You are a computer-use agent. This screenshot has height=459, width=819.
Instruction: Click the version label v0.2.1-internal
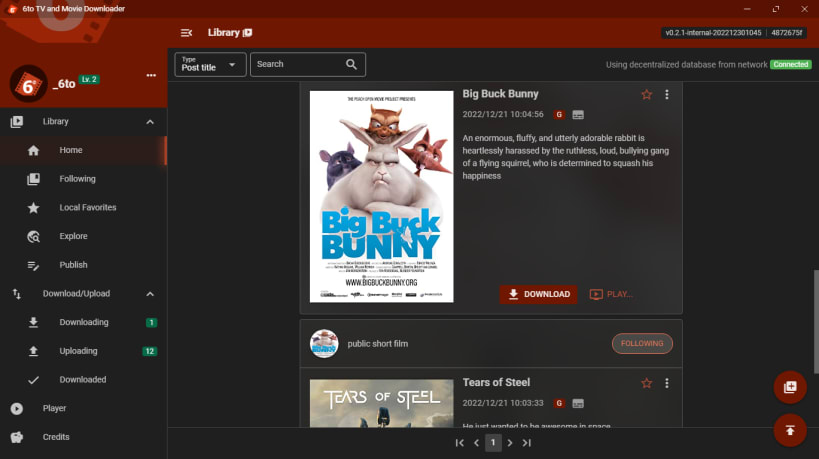coord(713,33)
